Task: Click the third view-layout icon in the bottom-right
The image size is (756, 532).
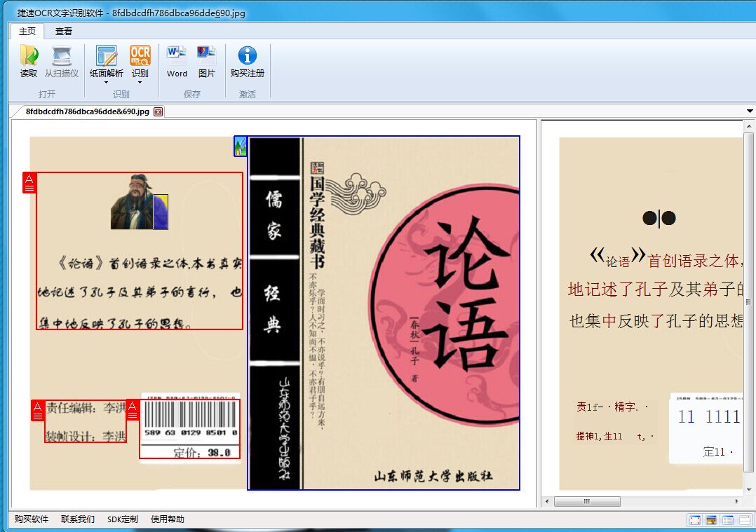Action: [x=727, y=520]
